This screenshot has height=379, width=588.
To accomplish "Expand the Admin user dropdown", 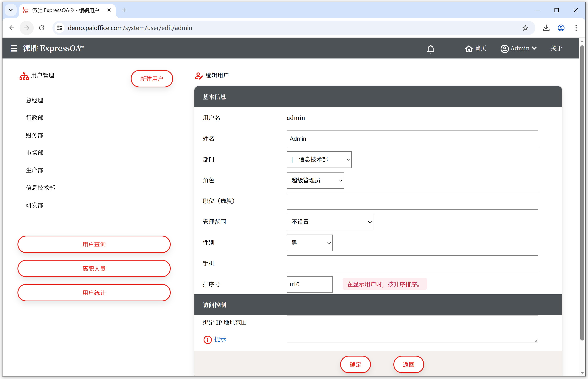I will 519,48.
